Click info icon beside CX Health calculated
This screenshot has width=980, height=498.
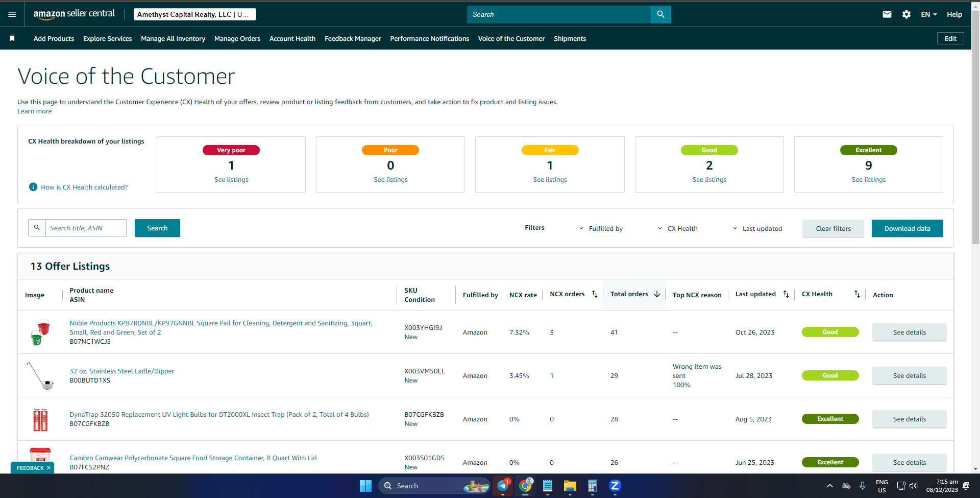33,187
